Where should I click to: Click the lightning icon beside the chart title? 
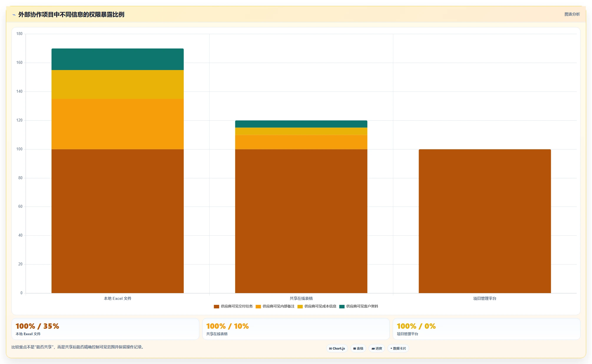click(x=14, y=15)
